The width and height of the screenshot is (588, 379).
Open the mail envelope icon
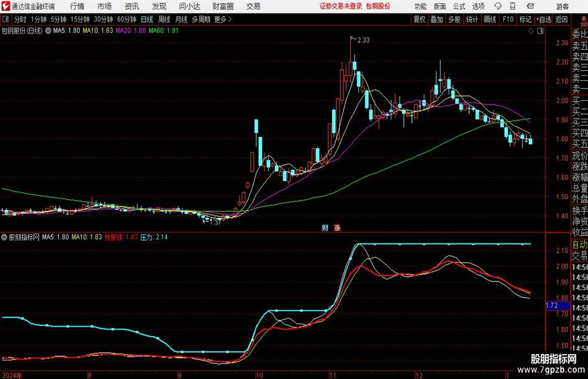pyautogui.click(x=530, y=6)
